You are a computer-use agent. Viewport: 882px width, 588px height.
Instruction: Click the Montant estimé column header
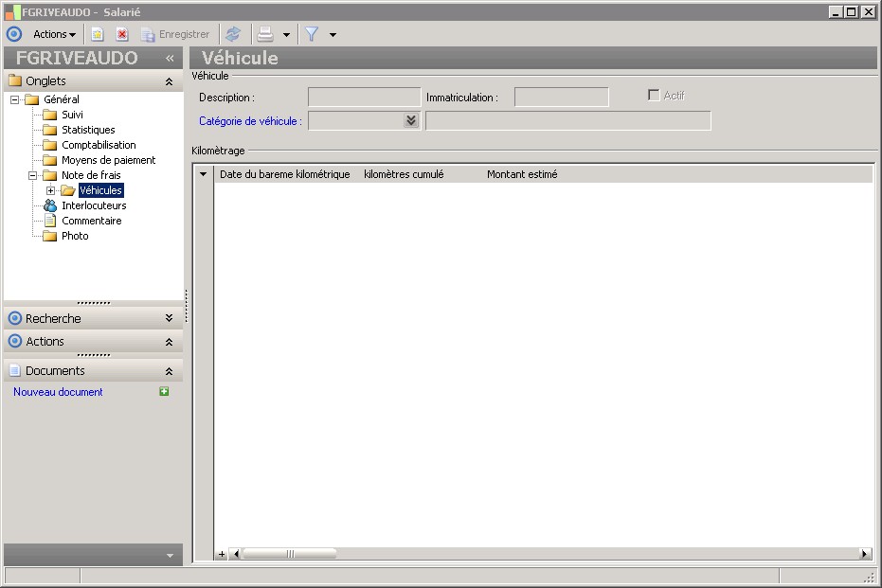522,174
